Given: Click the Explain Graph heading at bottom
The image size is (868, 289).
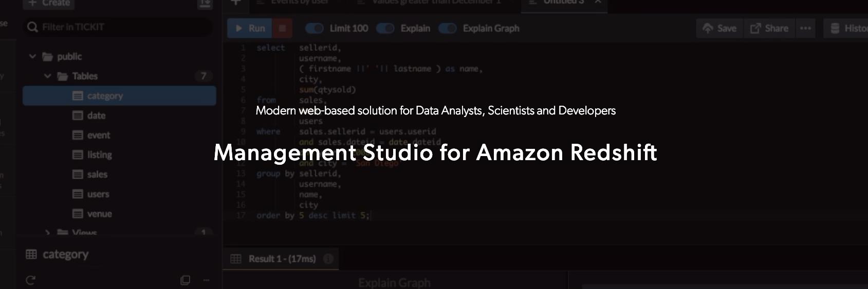Looking at the screenshot, I should tap(394, 283).
